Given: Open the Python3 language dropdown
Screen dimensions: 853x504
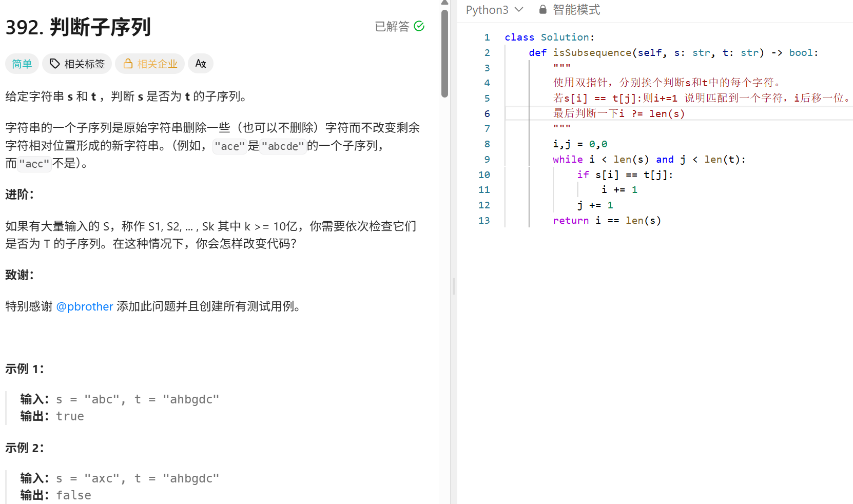Looking at the screenshot, I should tap(494, 10).
